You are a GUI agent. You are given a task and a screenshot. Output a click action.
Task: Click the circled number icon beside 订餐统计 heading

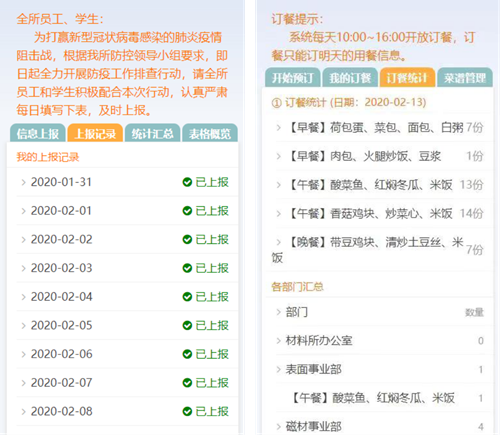click(277, 103)
